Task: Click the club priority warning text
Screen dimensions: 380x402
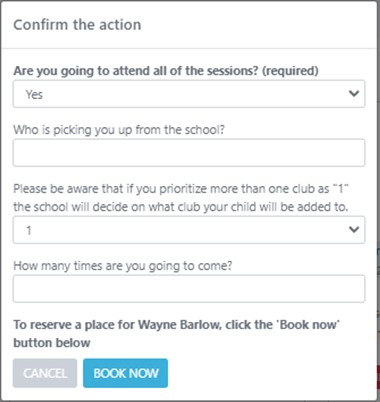Action: [181, 198]
